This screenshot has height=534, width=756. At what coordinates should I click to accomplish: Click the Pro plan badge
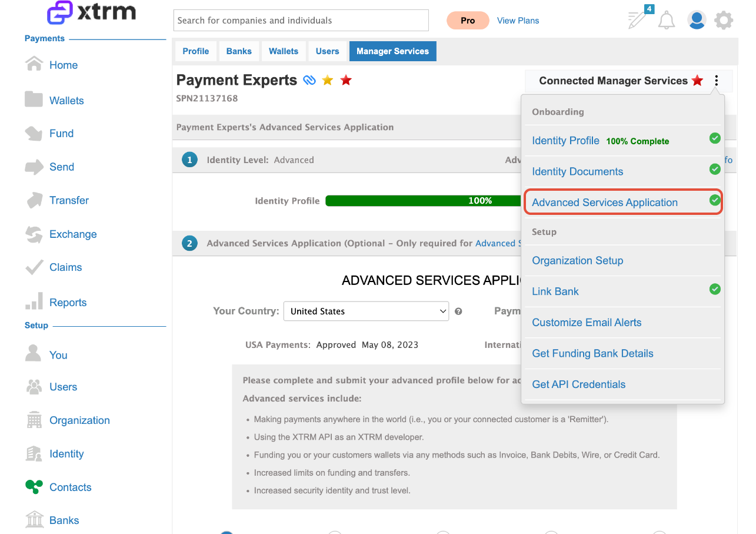coord(468,21)
